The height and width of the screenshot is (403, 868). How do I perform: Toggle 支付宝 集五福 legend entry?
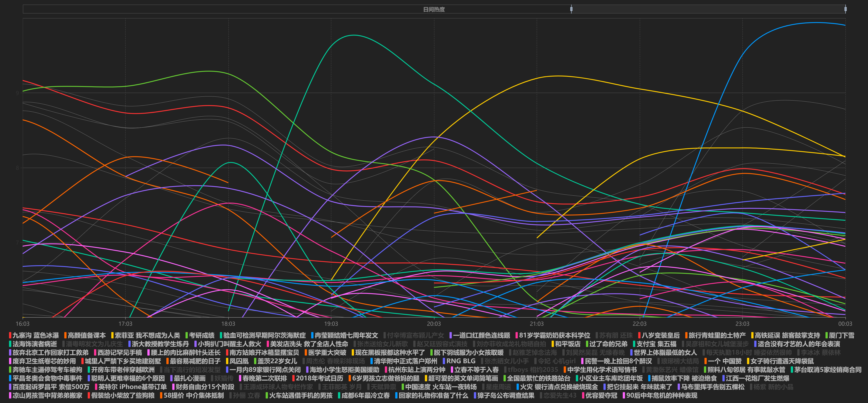tap(654, 344)
